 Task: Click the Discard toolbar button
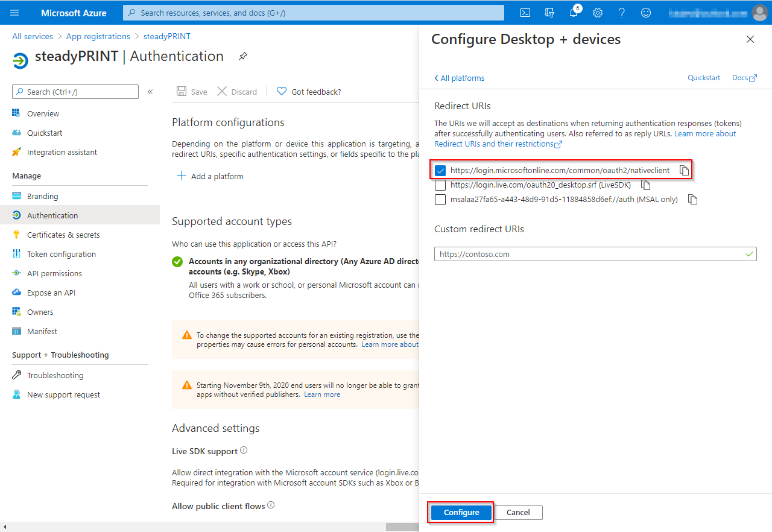pos(237,92)
